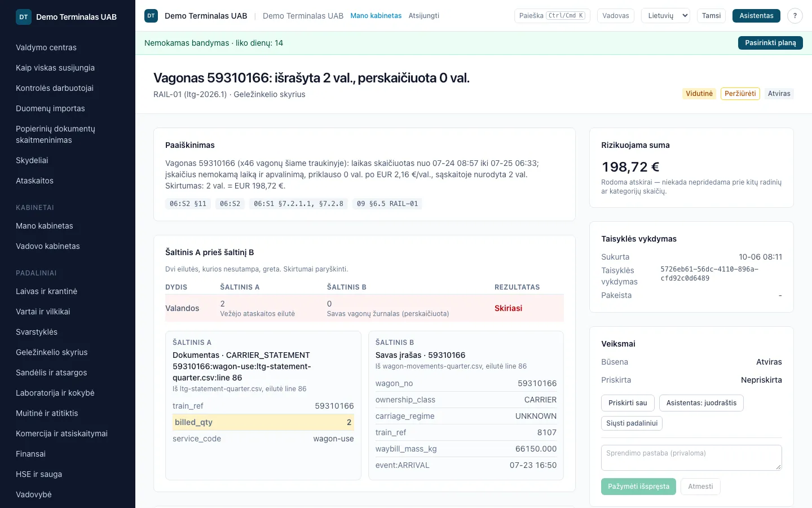Open the Asistentas panel
This screenshot has height=508, width=812.
tap(756, 16)
